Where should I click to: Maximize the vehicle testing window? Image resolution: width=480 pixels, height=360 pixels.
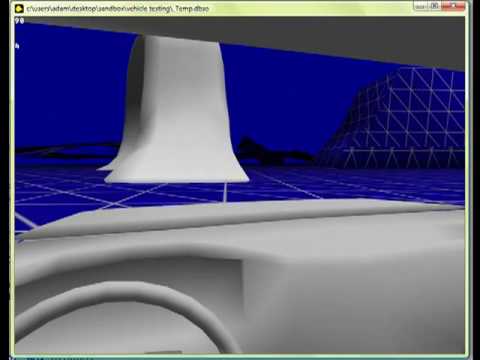[x=435, y=6]
